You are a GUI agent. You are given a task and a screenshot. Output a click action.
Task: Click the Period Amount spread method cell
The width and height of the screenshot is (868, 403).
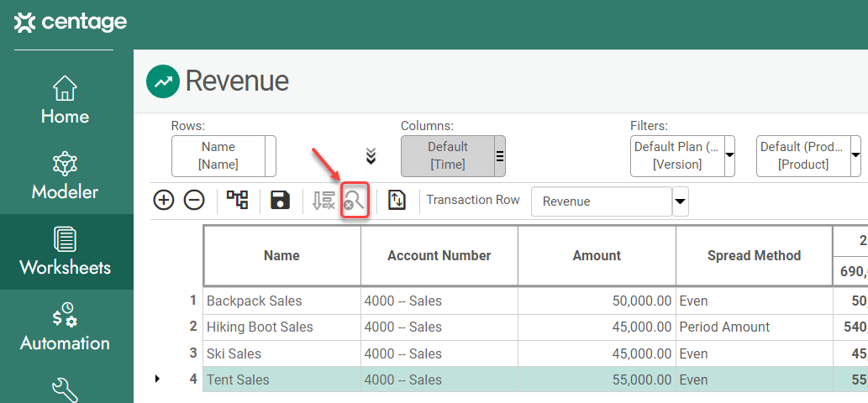pos(754,327)
